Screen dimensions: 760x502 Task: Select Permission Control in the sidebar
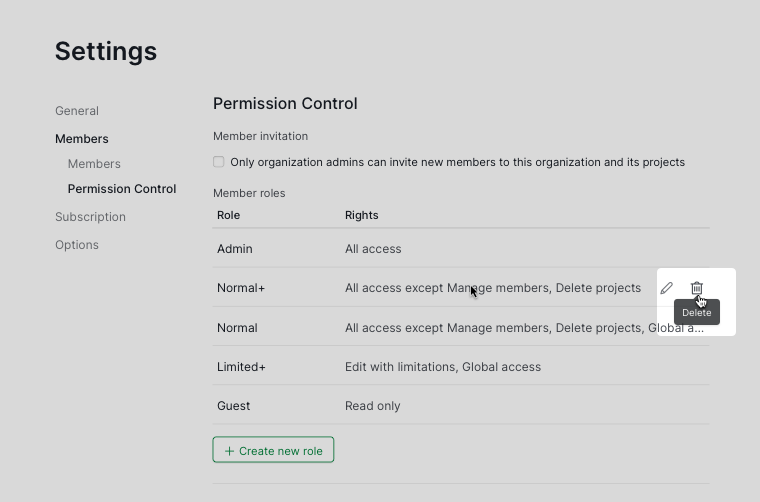coord(122,189)
